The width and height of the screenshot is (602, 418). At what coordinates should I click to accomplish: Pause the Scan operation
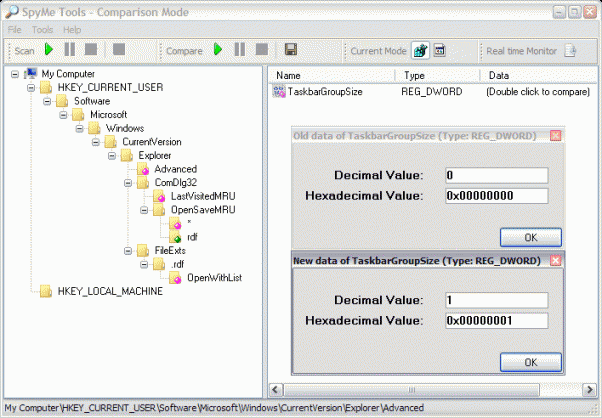coord(69,50)
